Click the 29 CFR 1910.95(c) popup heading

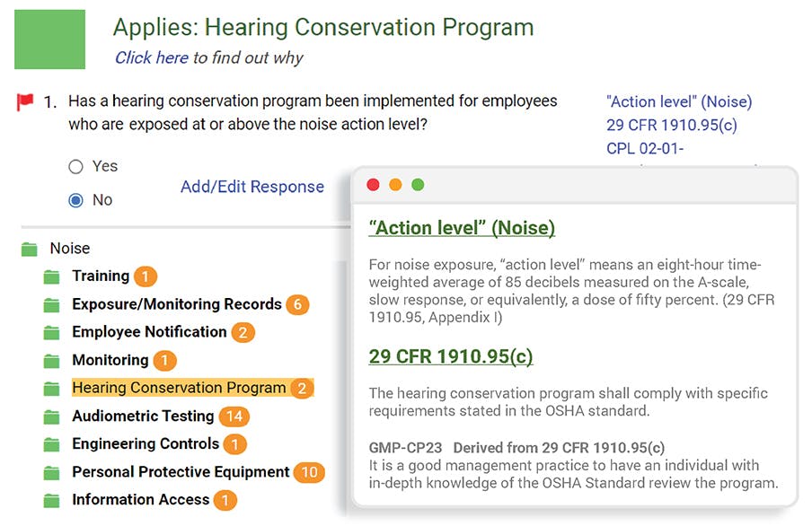(x=451, y=356)
